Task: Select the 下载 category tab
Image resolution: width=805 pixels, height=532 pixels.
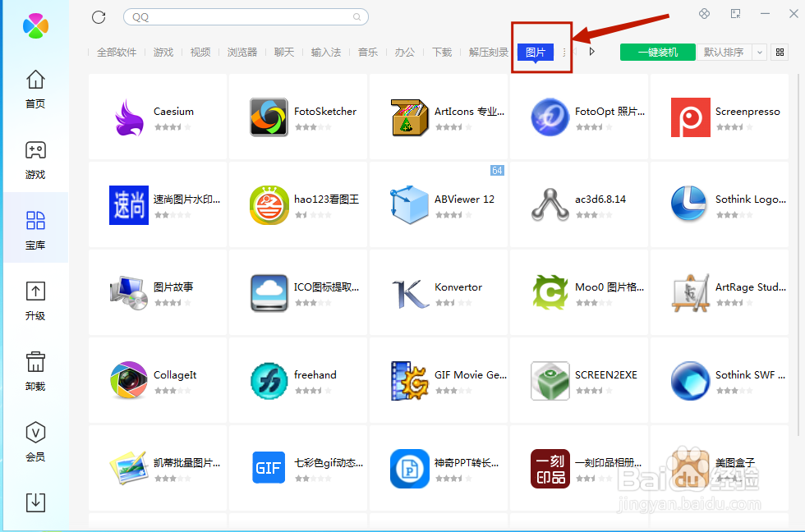Action: point(442,52)
